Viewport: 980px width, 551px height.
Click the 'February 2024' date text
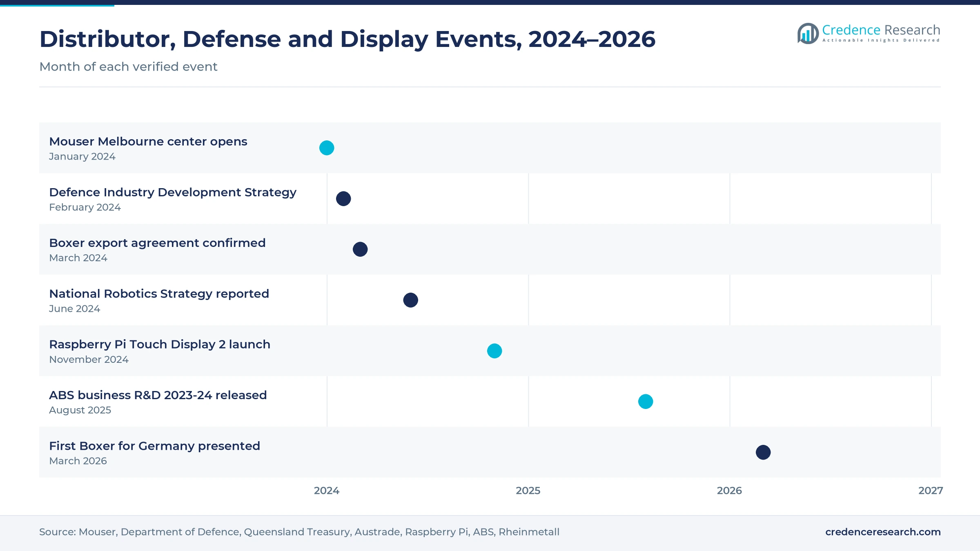(x=85, y=207)
